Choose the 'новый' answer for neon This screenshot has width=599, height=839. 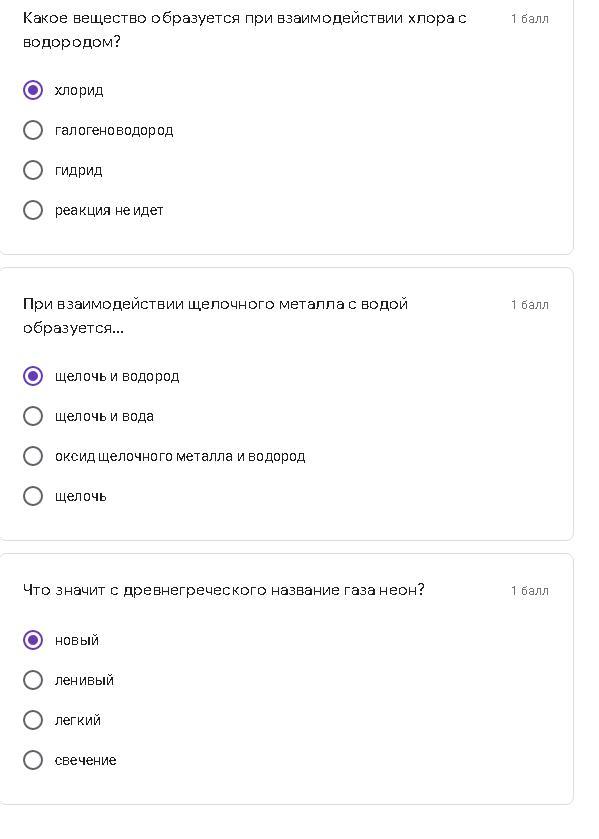pyautogui.click(x=33, y=640)
